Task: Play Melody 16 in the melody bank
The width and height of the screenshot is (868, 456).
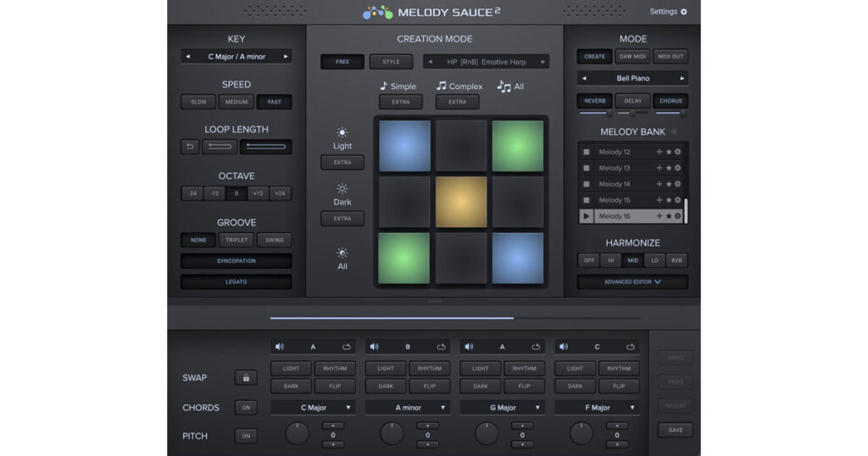Action: [x=587, y=216]
